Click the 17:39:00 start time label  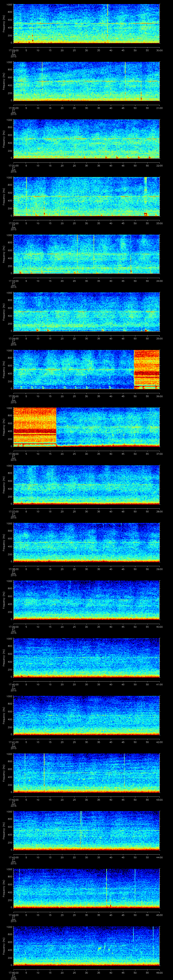click(x=13, y=627)
